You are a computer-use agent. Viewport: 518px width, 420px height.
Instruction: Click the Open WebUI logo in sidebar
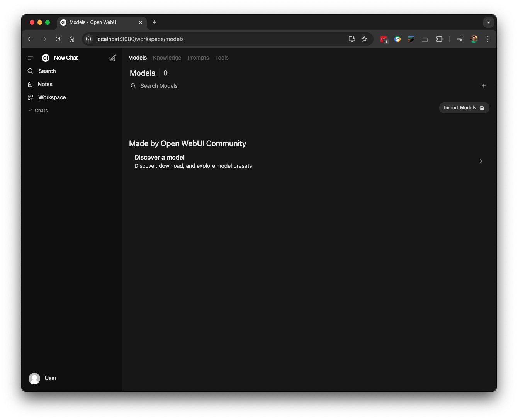click(46, 58)
